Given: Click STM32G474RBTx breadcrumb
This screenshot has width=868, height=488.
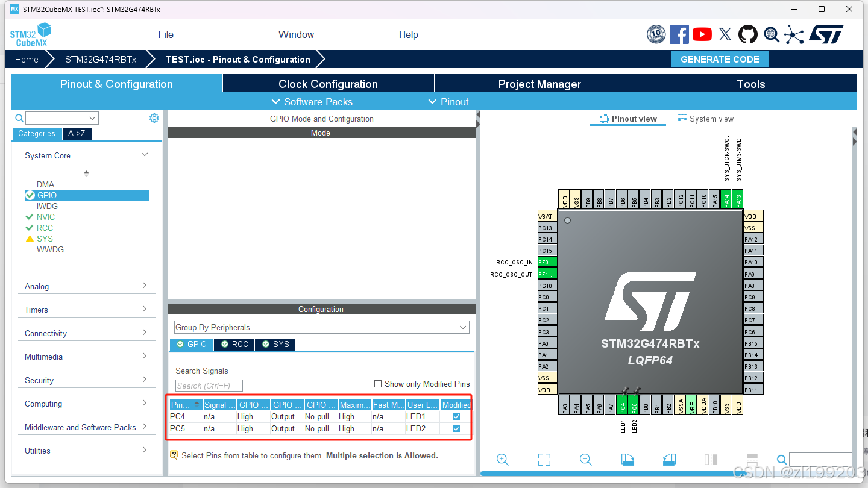Looking at the screenshot, I should (x=101, y=60).
